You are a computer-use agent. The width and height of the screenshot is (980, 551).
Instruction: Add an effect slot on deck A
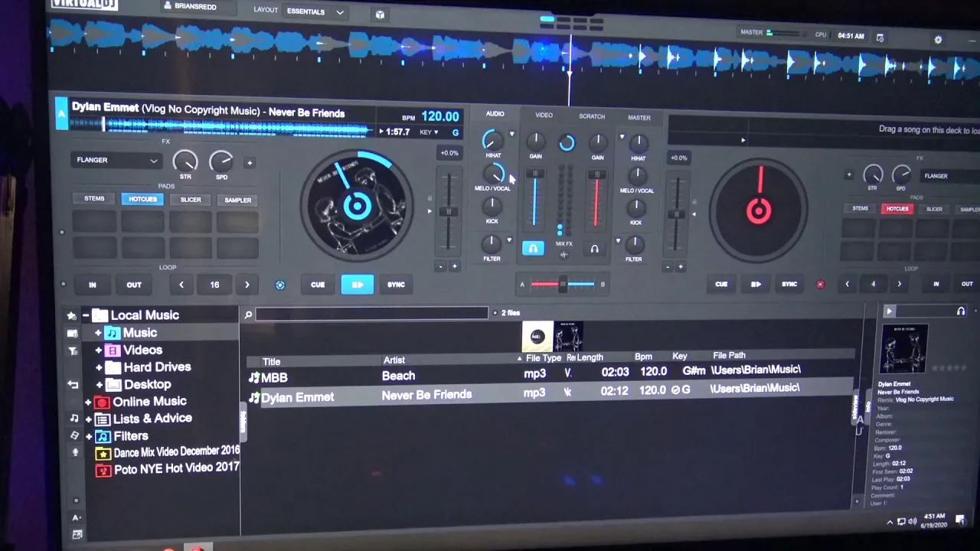[x=249, y=162]
